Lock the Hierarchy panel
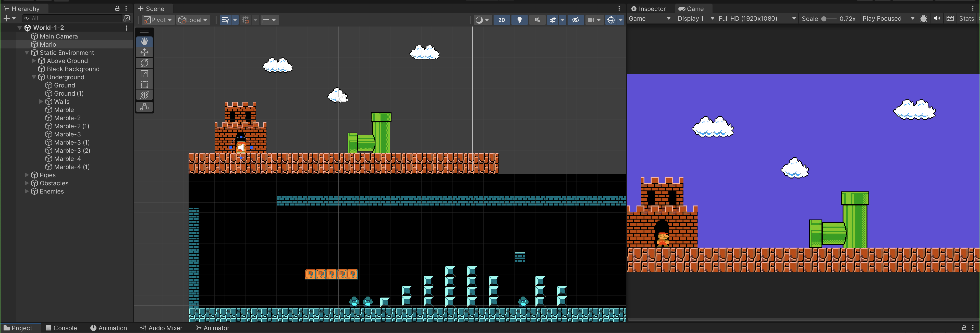 (x=117, y=8)
